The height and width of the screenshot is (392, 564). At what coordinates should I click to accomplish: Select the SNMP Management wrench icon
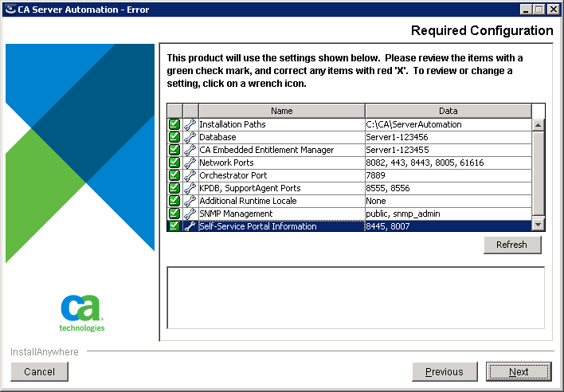190,214
